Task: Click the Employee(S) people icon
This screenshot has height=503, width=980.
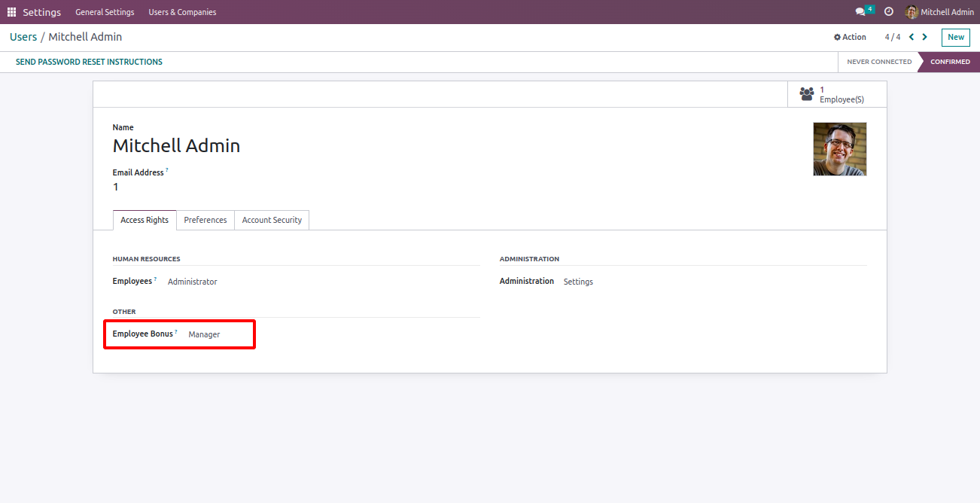Action: [x=807, y=94]
